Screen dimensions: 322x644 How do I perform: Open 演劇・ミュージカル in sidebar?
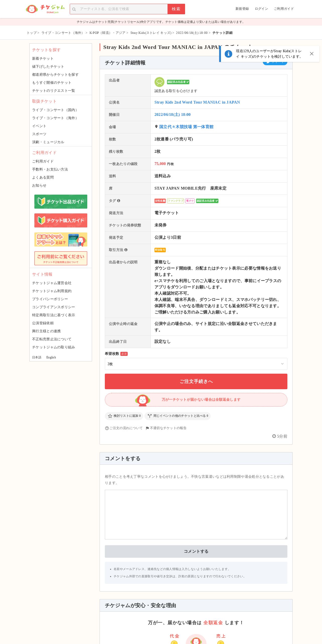[48, 142]
